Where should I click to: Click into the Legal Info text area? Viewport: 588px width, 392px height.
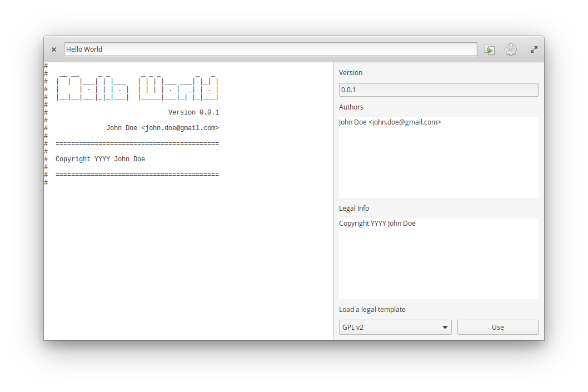pos(438,259)
